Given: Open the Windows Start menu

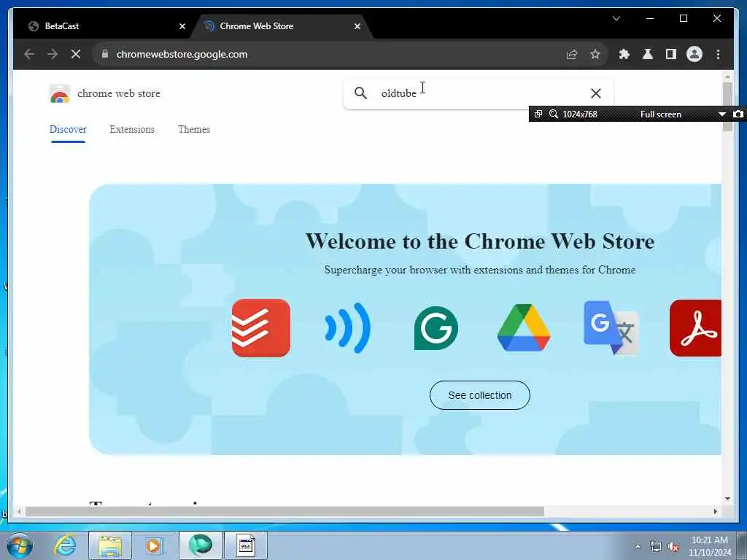Looking at the screenshot, I should [x=20, y=545].
